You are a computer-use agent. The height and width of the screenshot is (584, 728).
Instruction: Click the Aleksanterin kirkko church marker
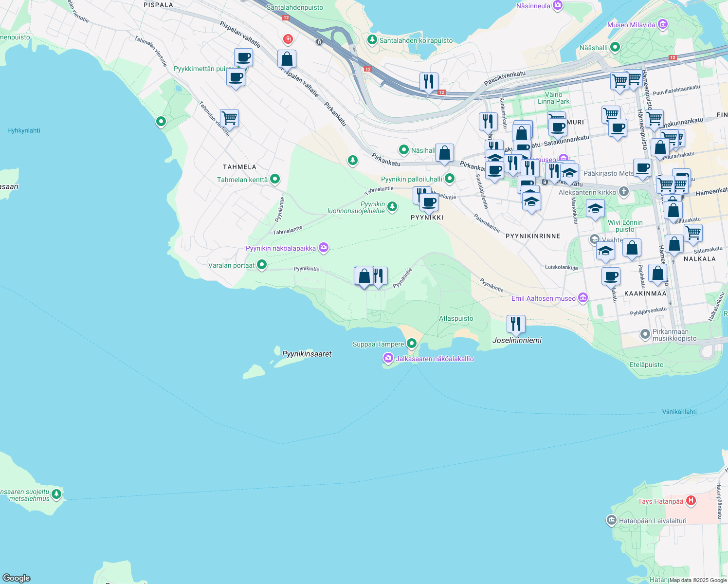(x=623, y=192)
